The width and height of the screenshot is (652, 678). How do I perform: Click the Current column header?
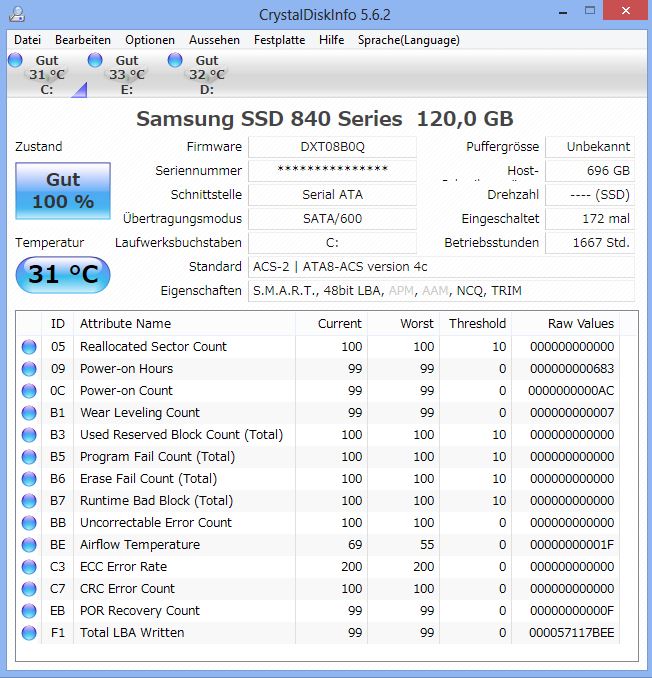pyautogui.click(x=332, y=323)
